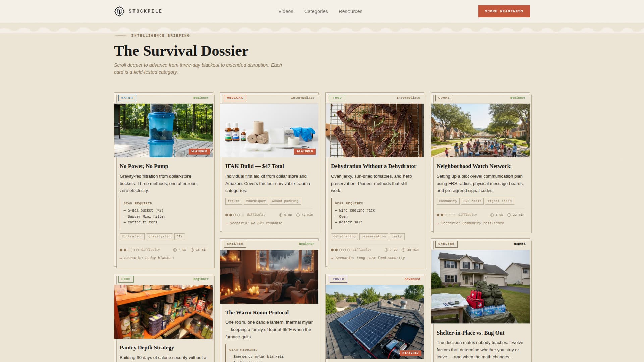
Task: Open 'Dehydration Without a Dehydrator' title
Action: coord(374,166)
